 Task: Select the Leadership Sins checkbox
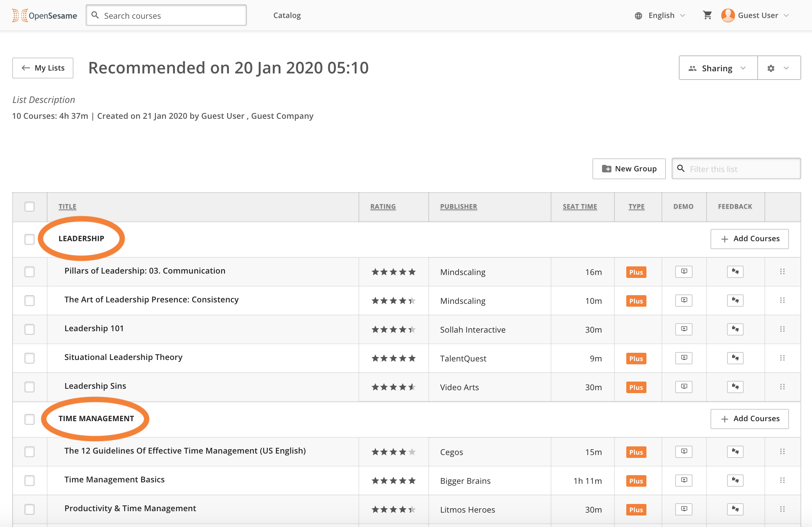30,387
